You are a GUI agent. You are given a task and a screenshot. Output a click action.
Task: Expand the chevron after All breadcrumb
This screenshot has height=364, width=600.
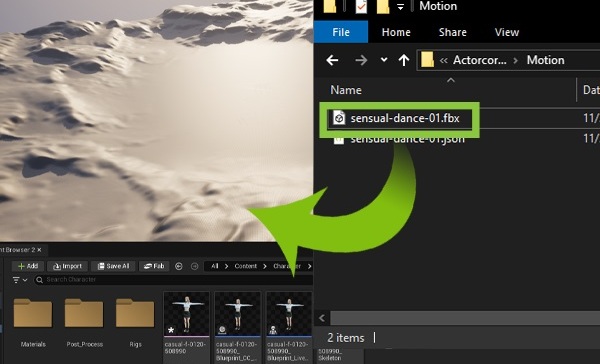pos(227,266)
